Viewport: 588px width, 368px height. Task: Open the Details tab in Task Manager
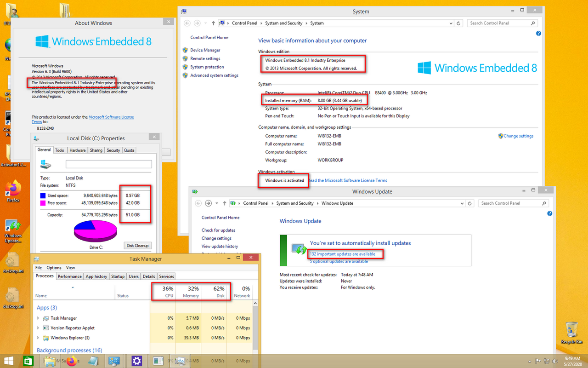tap(149, 276)
